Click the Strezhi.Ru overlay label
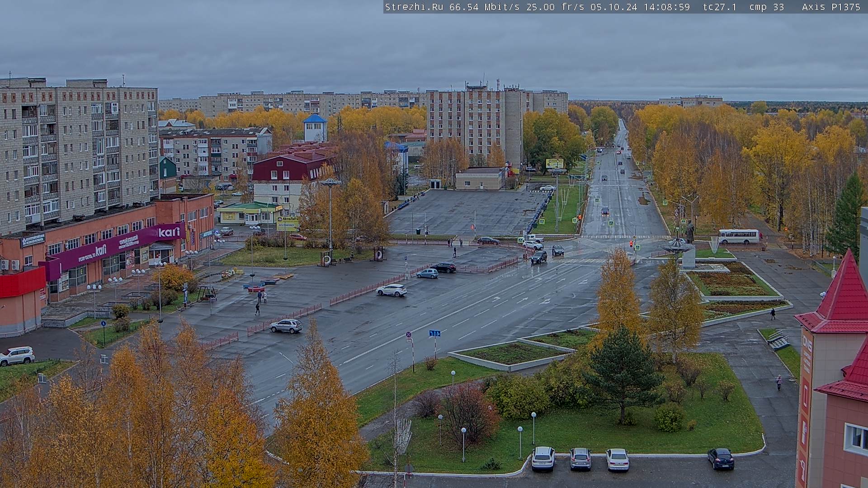The width and height of the screenshot is (868, 488). pos(414,7)
